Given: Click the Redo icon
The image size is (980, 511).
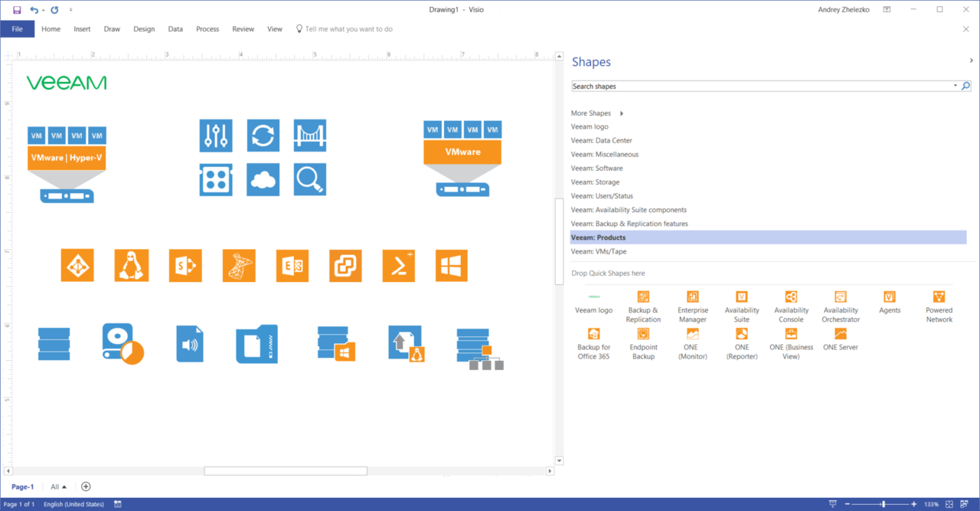Looking at the screenshot, I should coord(53,9).
